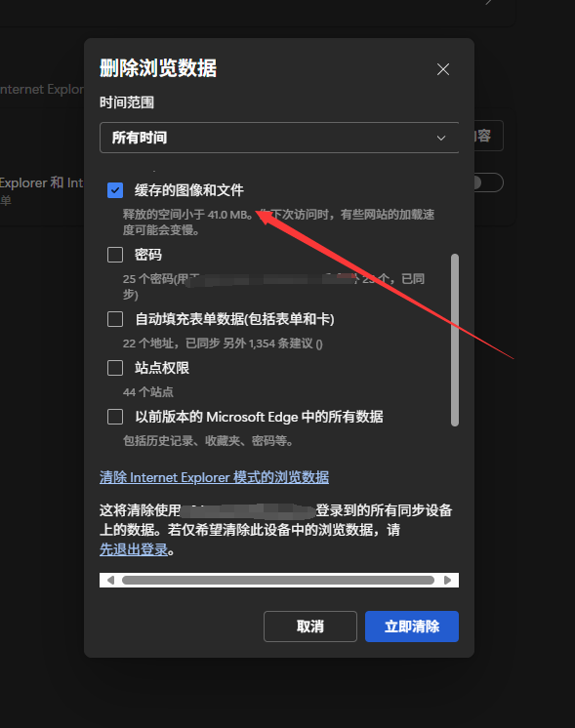Click the 立即清除 button
Image resolution: width=575 pixels, height=728 pixels.
click(x=412, y=627)
